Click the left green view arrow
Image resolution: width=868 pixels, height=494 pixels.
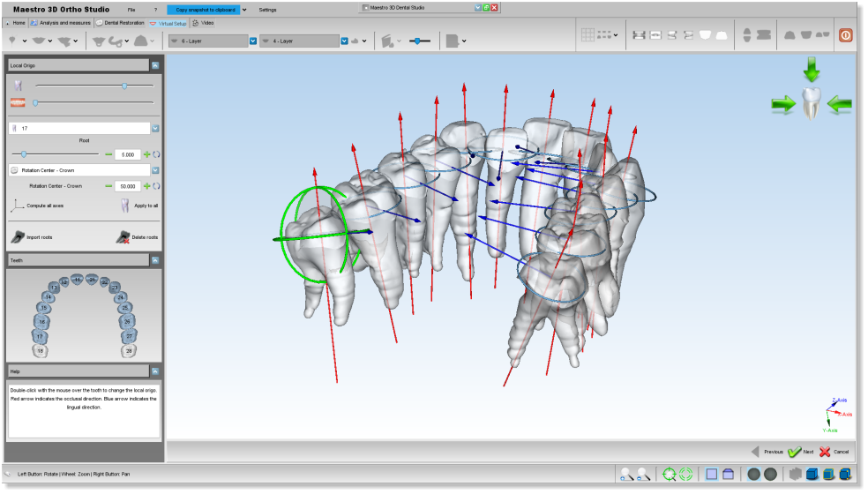783,104
